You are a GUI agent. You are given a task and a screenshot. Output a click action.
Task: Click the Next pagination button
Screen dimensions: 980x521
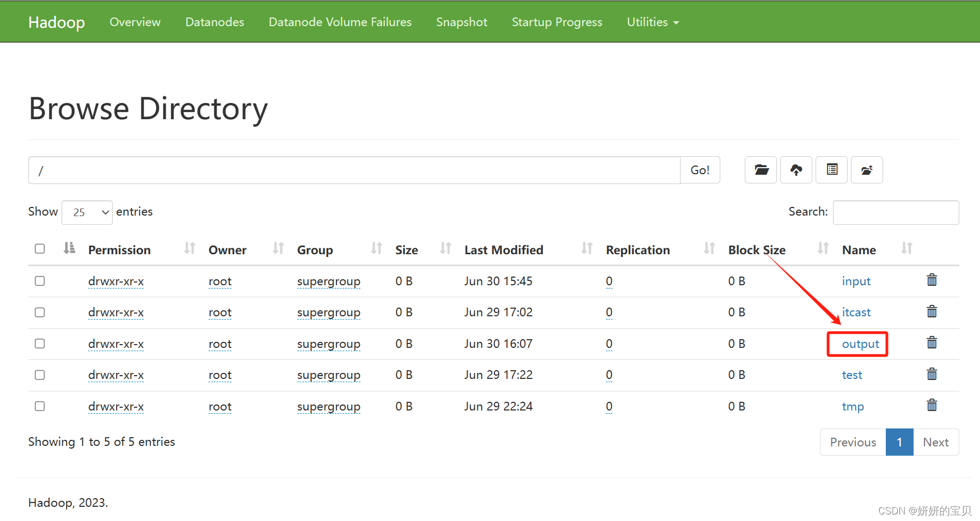[935, 442]
